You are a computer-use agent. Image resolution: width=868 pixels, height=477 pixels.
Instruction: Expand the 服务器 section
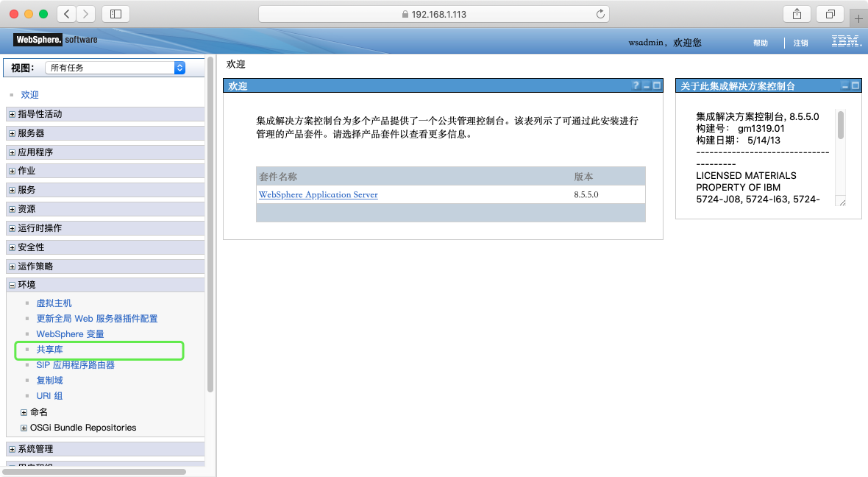(13, 133)
